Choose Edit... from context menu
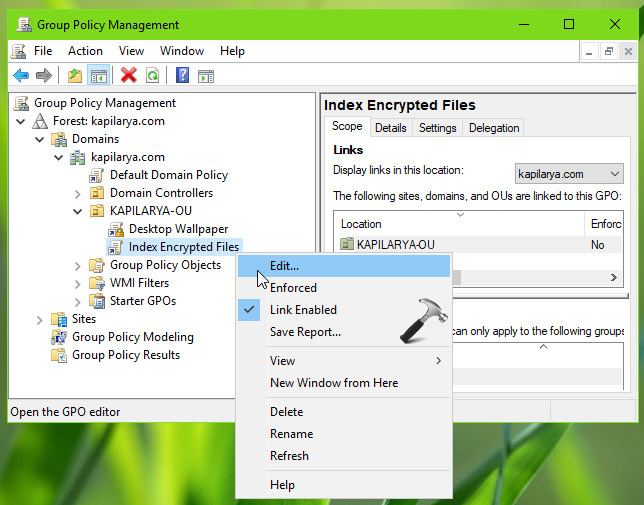644x505 pixels. pos(344,266)
